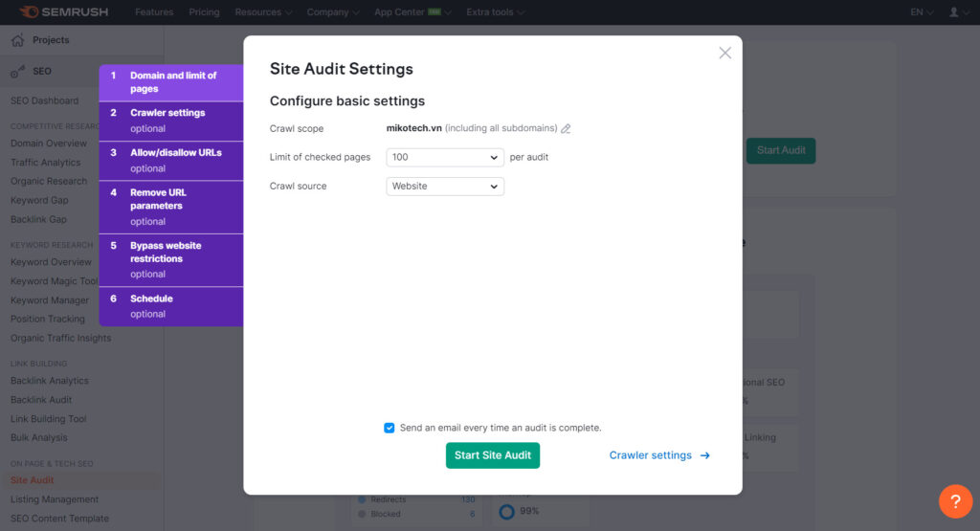Open the Features menu item

(154, 11)
